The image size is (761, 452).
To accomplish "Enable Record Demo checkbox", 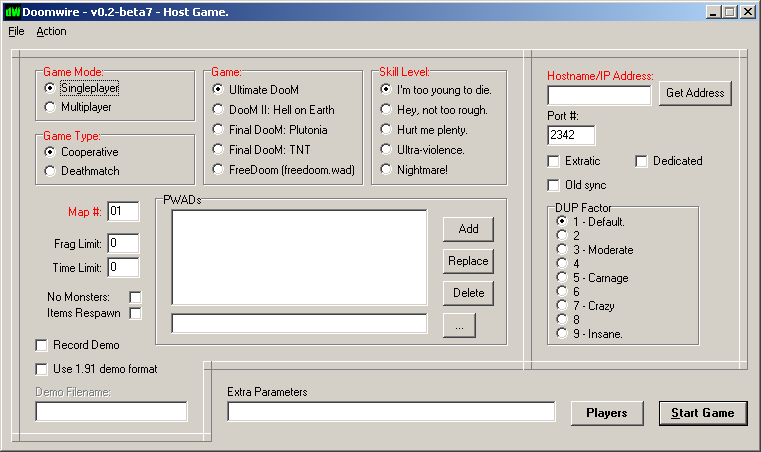I will pos(41,345).
